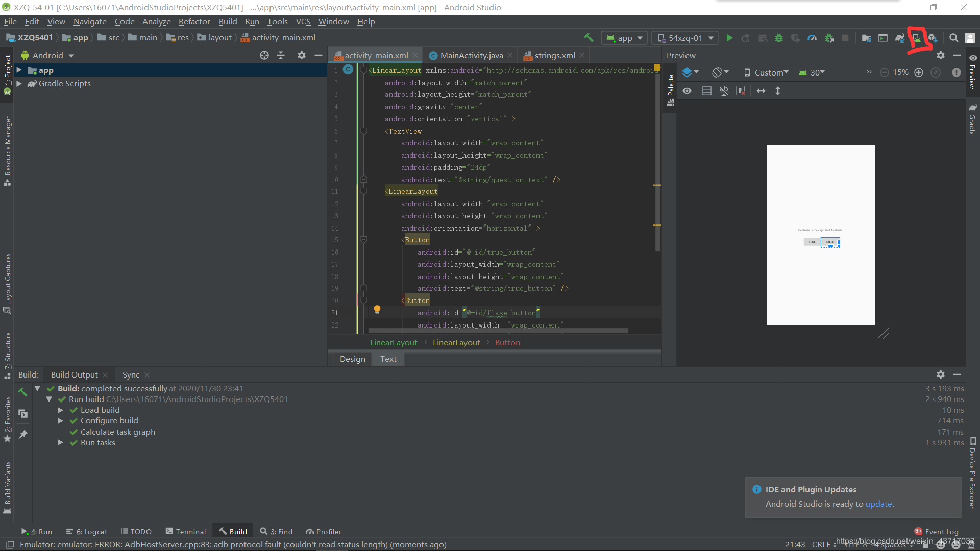The height and width of the screenshot is (551, 980).
Task: Click the update link in the notification
Action: point(878,504)
